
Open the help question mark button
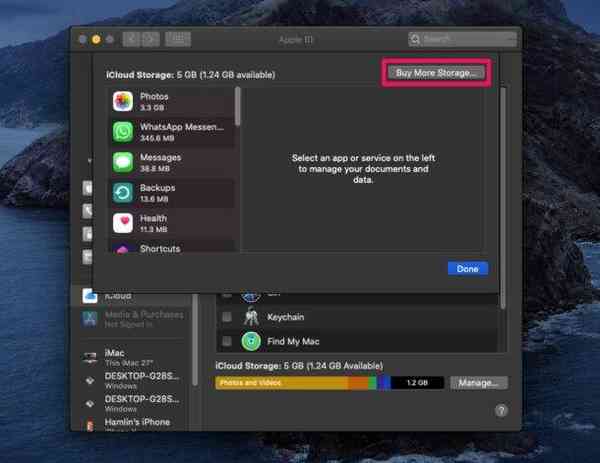(501, 411)
